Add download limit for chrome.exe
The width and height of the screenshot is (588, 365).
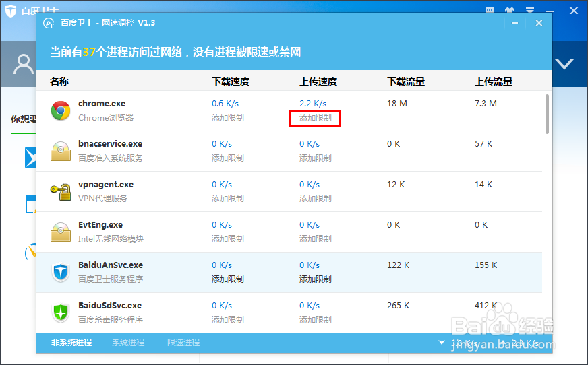pyautogui.click(x=228, y=118)
